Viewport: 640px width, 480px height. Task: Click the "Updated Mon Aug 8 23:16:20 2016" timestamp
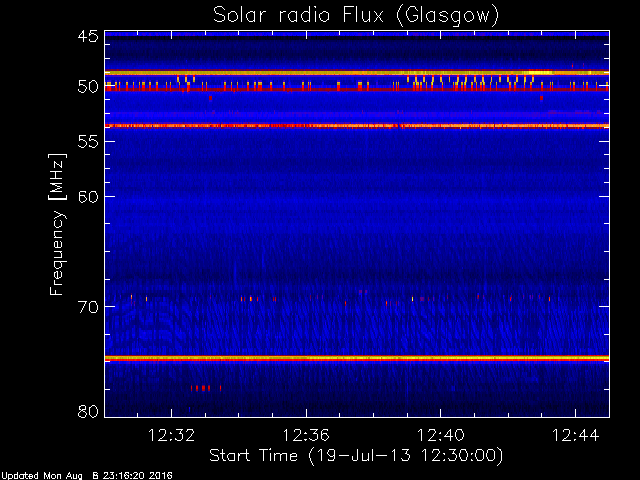tap(87, 476)
